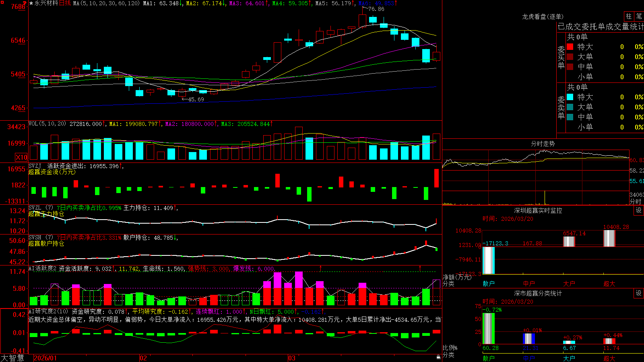Switch 龙虎看盘 to 笔 view
644x362 pixels.
point(639,16)
